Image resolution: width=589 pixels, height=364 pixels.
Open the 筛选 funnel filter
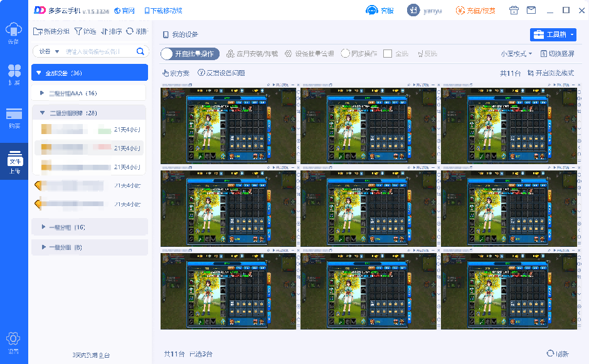[85, 31]
